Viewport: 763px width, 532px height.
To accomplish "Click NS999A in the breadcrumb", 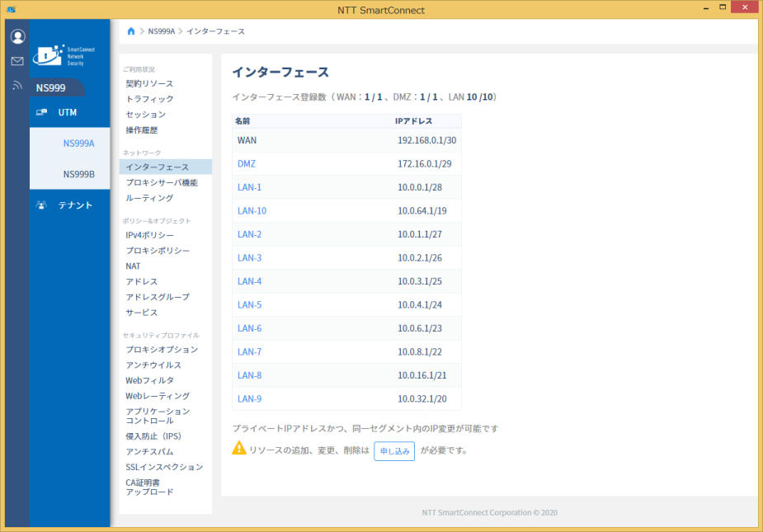I will [161, 31].
